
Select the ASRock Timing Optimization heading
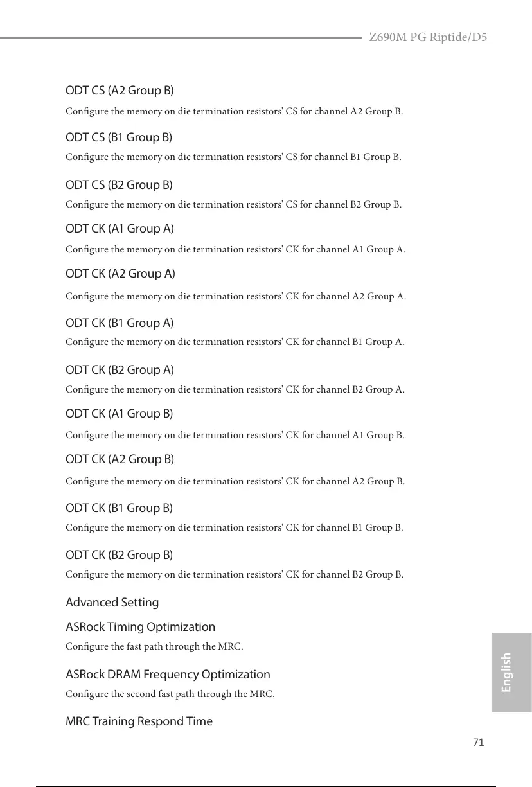pos(140,627)
